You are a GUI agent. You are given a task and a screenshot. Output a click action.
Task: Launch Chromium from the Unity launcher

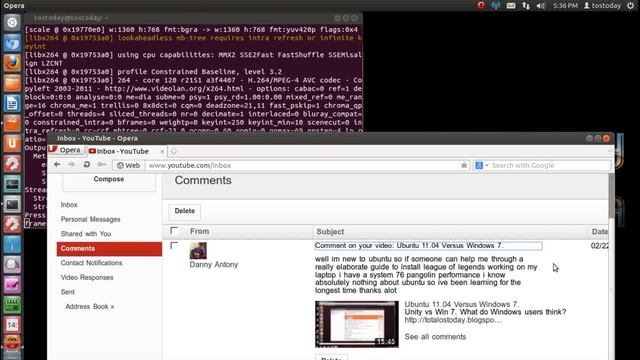point(12,43)
